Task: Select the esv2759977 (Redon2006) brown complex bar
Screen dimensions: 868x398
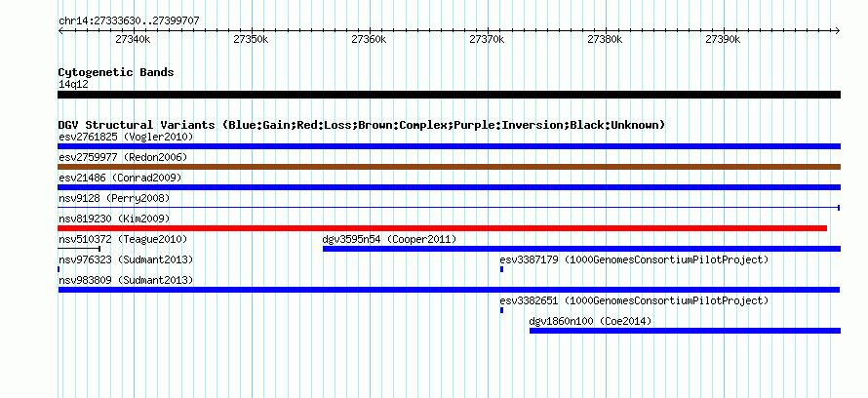Action: 449,167
